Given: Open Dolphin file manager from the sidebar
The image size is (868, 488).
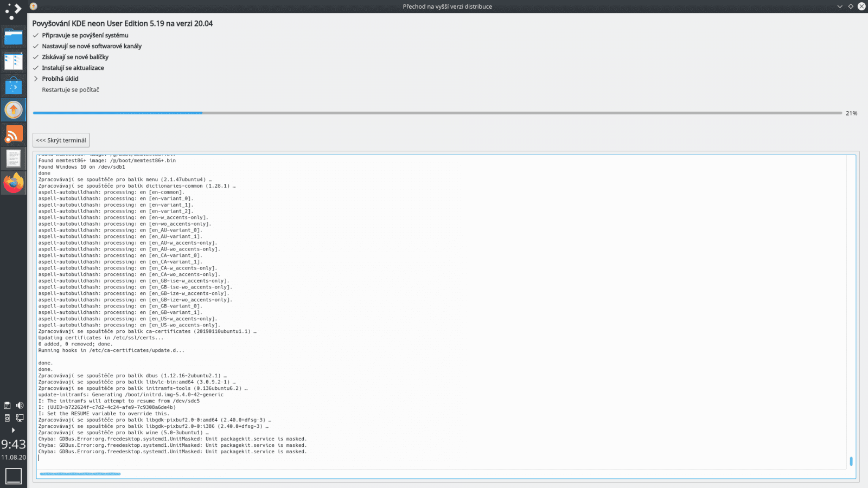Looking at the screenshot, I should (x=14, y=37).
